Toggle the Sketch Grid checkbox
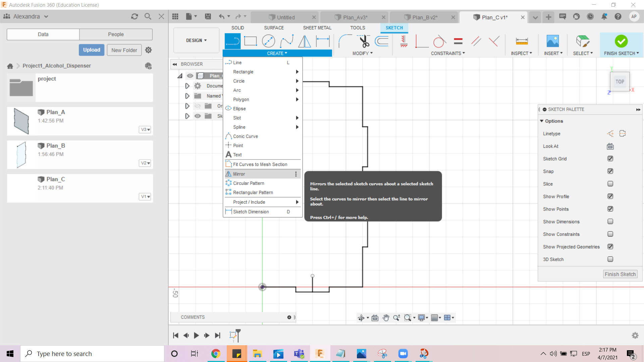644x362 pixels. 610,159
